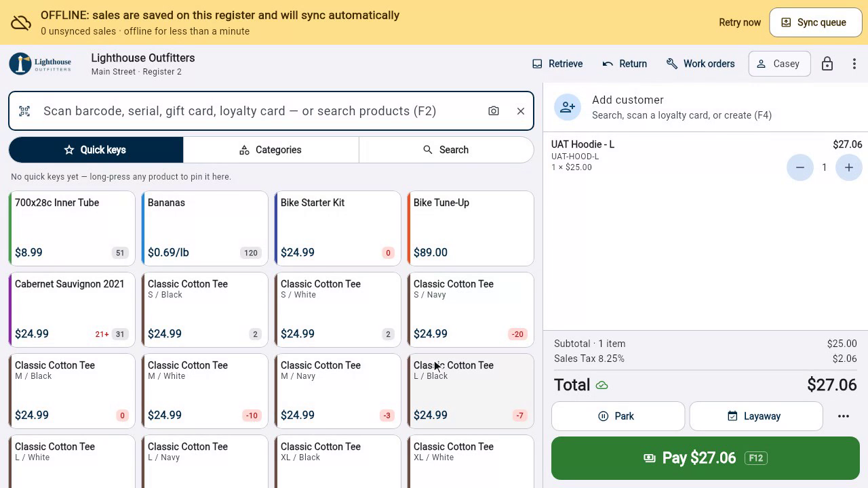Click the barcode scan icon in search field

pos(24,111)
